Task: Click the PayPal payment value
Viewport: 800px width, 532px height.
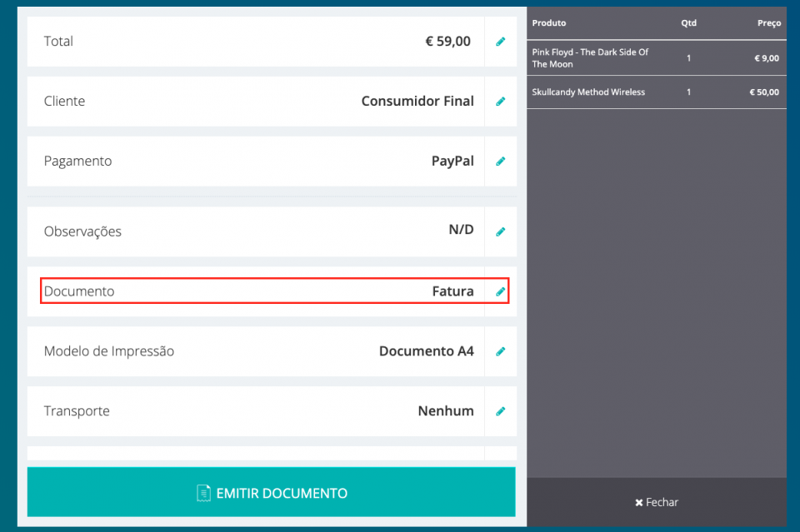Action: click(x=452, y=162)
